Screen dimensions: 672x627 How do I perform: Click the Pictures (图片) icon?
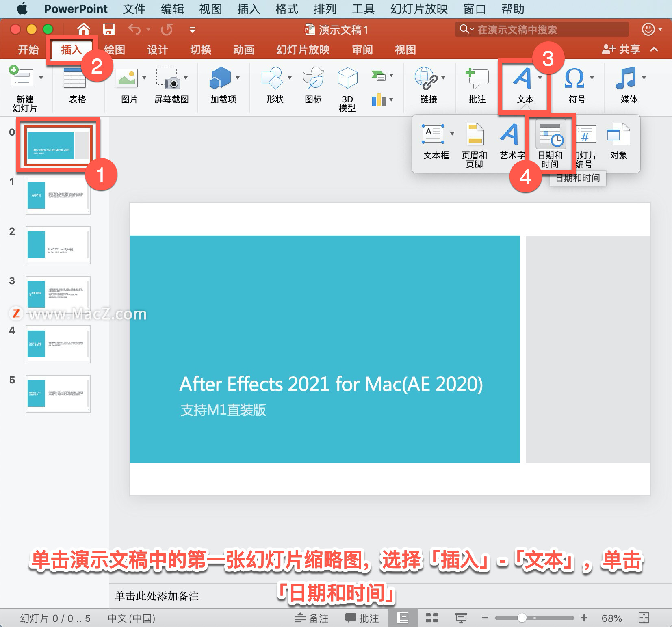coord(127,78)
